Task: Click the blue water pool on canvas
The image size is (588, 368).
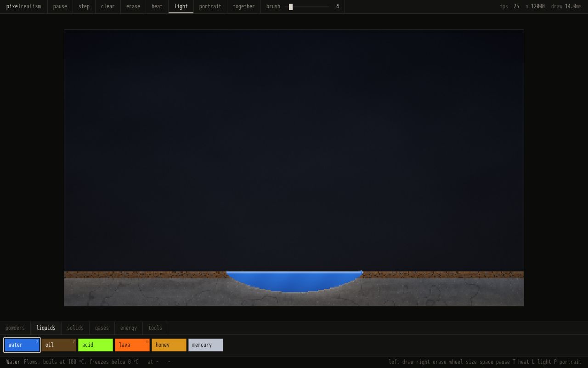Action: click(x=294, y=281)
